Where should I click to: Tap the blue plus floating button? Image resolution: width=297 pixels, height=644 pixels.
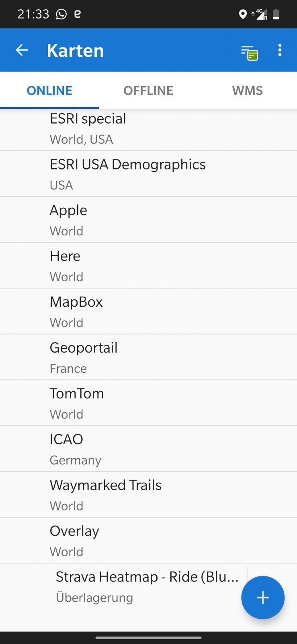coord(262,597)
